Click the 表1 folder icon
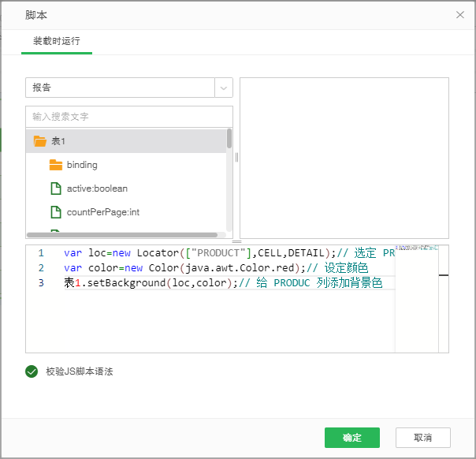Viewport: 476px width, 459px height. (x=40, y=141)
